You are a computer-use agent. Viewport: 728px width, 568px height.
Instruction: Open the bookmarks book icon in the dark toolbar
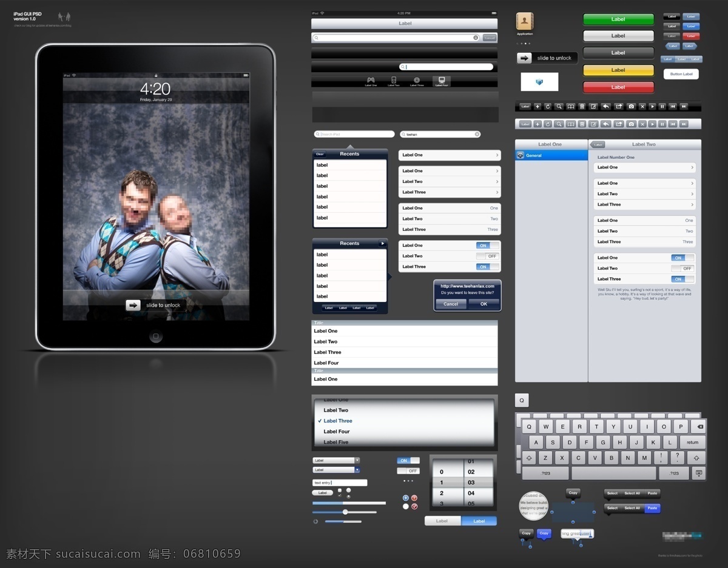tap(571, 107)
